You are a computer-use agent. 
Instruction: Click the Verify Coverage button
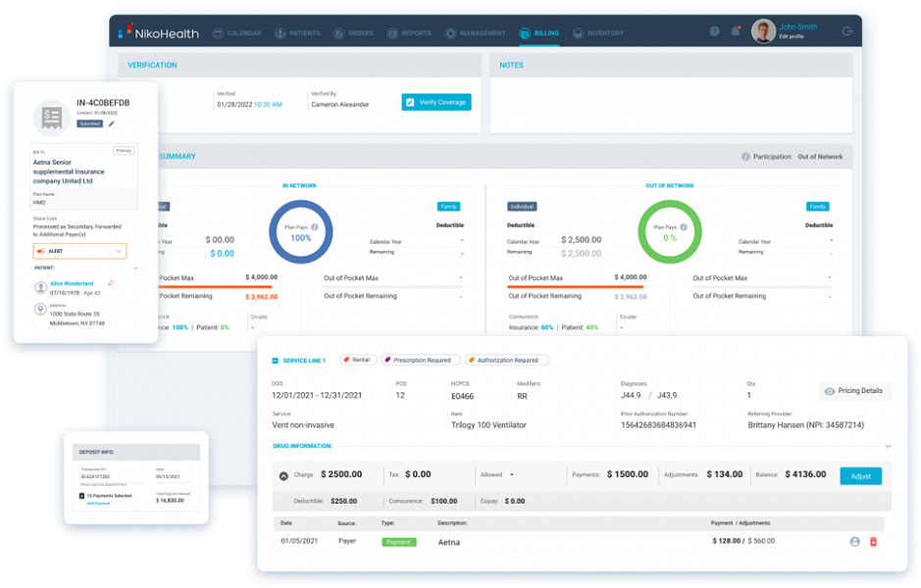(436, 102)
